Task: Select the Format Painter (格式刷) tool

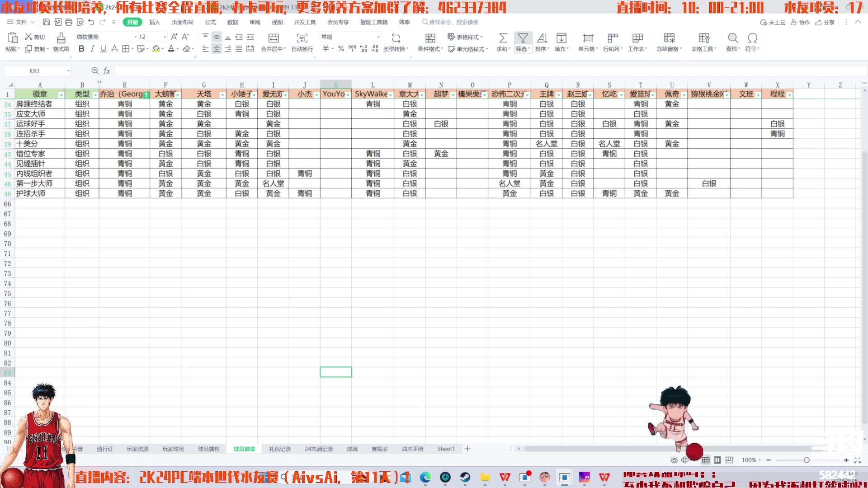Action: pos(61,42)
